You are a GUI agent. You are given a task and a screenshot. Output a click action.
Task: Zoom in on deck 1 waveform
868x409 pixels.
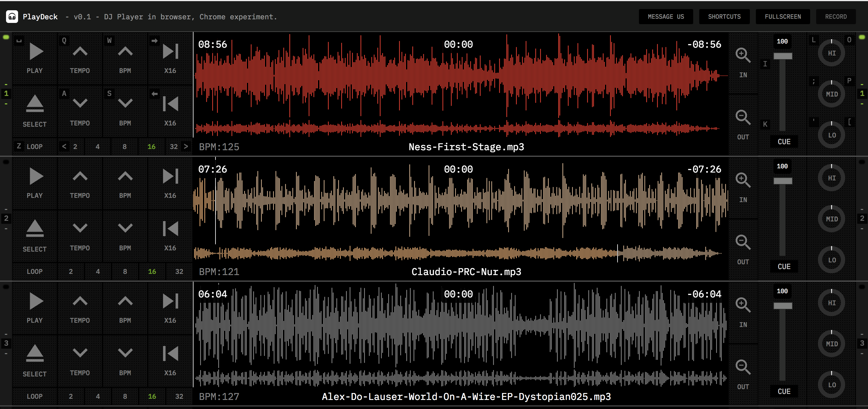pos(743,55)
